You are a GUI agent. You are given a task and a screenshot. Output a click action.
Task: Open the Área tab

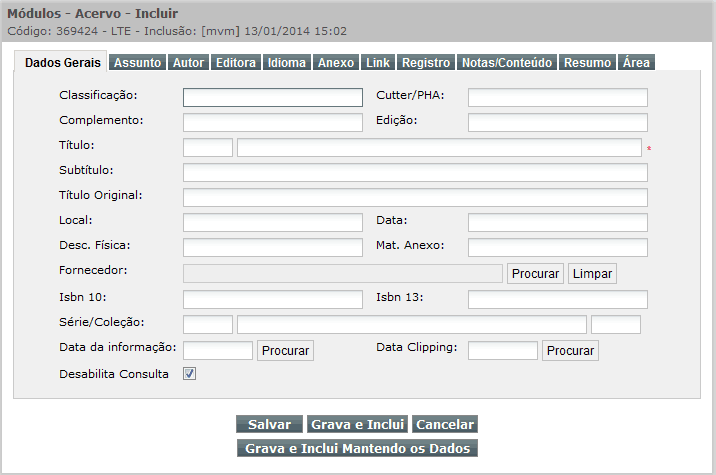pyautogui.click(x=636, y=62)
